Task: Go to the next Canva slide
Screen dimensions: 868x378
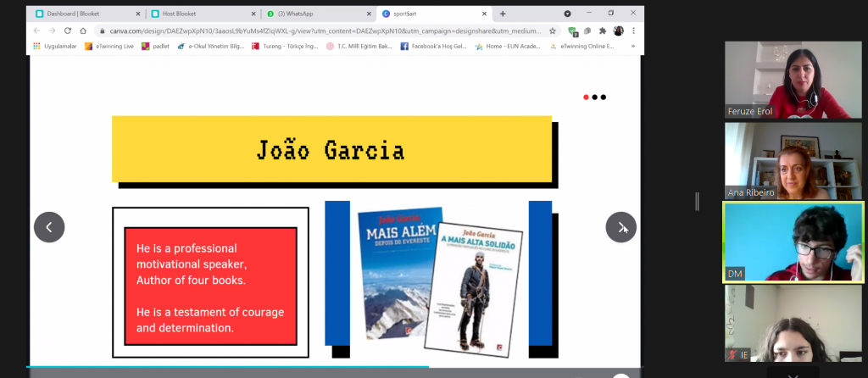Action: [620, 227]
